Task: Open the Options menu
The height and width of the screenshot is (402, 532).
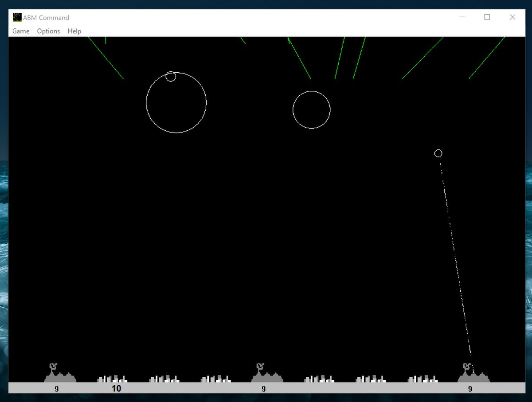Action: pos(48,31)
